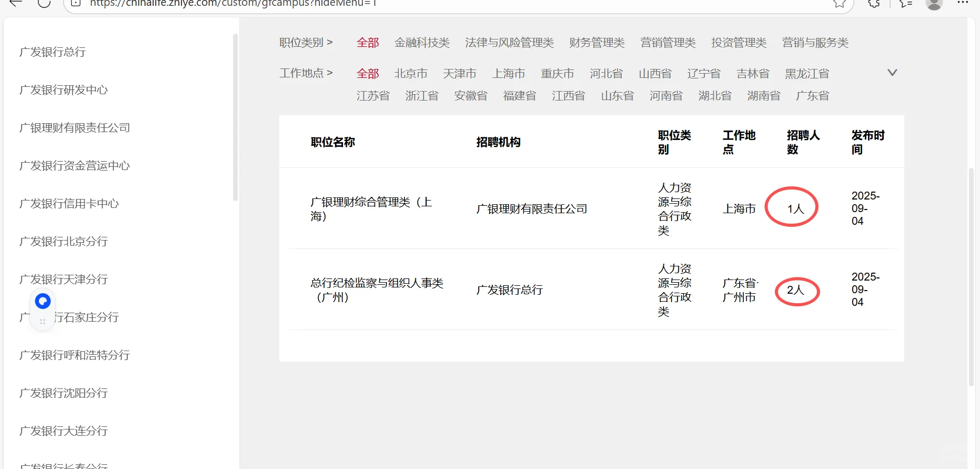This screenshot has width=980, height=469.
Task: Filter location by 安徽省
Action: pyautogui.click(x=471, y=96)
